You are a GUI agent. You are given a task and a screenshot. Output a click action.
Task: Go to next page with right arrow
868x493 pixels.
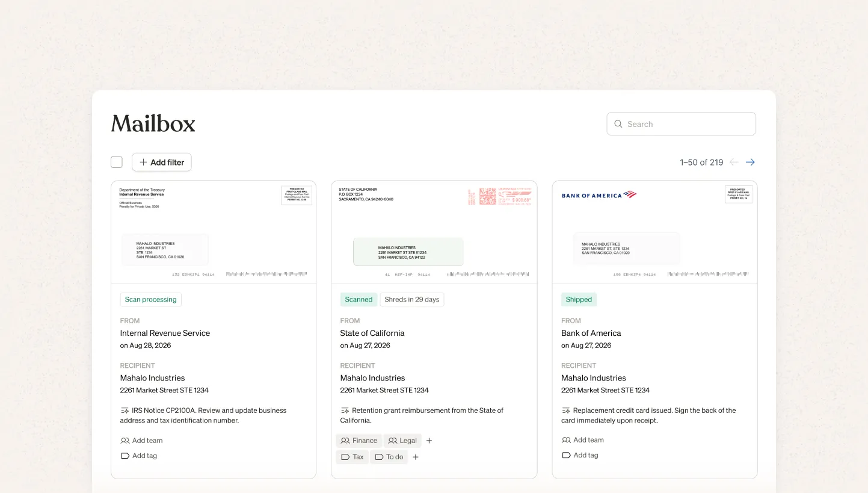click(x=750, y=162)
